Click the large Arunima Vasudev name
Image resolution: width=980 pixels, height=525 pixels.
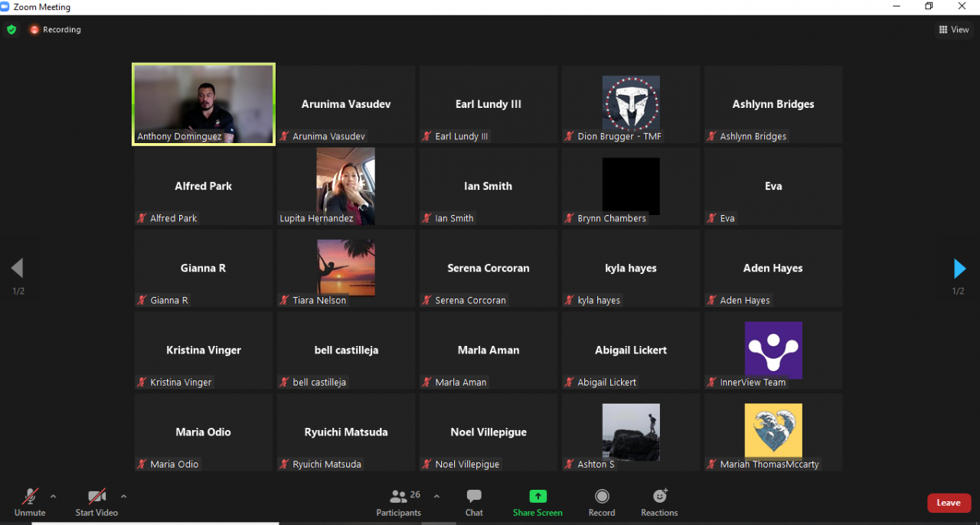tap(346, 104)
